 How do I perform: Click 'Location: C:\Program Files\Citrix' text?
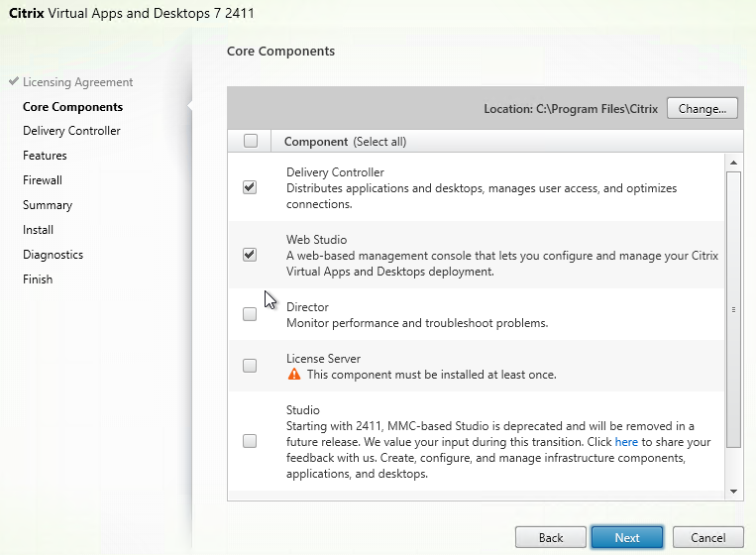571,109
